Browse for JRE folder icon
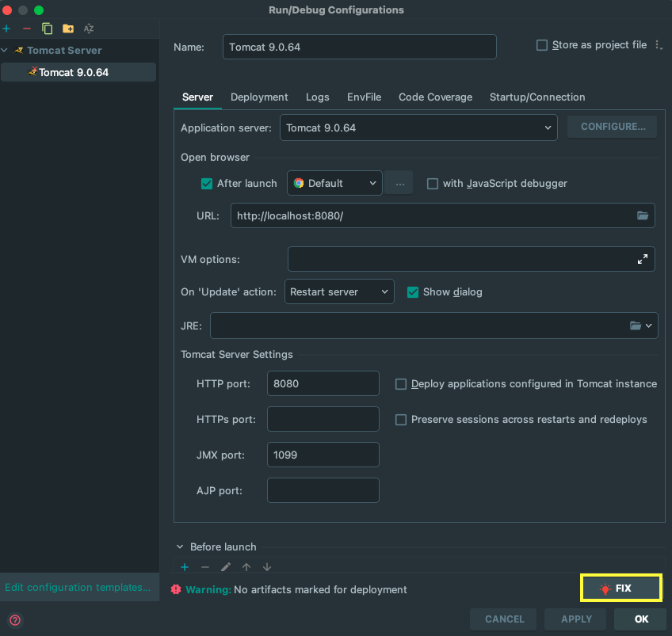 pyautogui.click(x=635, y=326)
